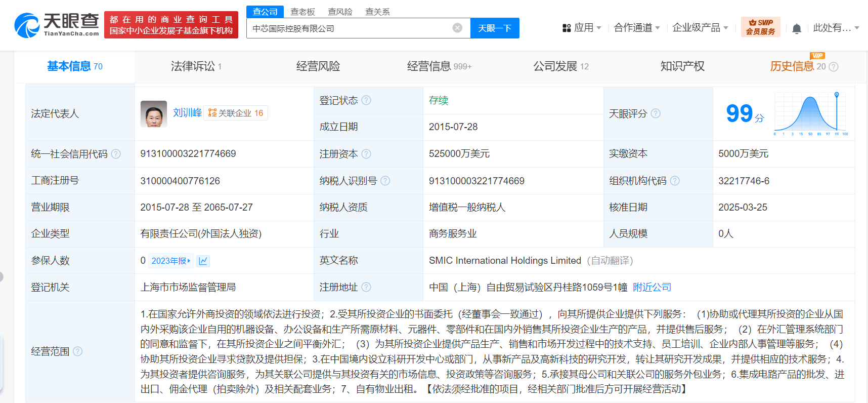Clear the search box text

457,28
